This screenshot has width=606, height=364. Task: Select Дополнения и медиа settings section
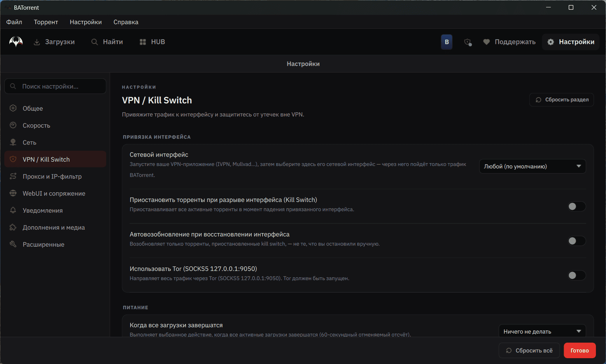tap(55, 227)
